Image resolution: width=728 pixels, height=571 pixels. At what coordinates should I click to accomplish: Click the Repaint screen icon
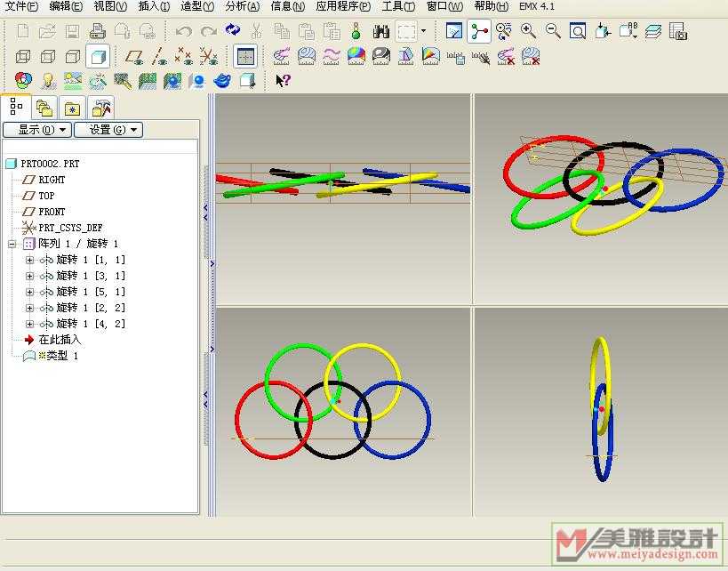pyautogui.click(x=454, y=30)
